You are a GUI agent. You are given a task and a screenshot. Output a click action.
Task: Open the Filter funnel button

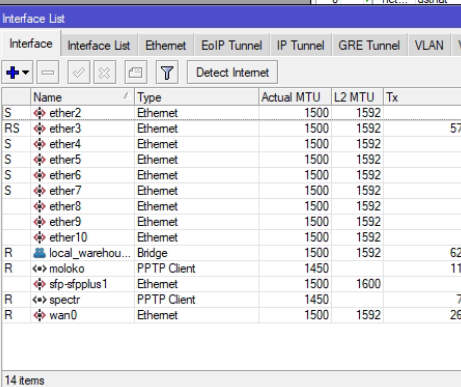pyautogui.click(x=167, y=72)
